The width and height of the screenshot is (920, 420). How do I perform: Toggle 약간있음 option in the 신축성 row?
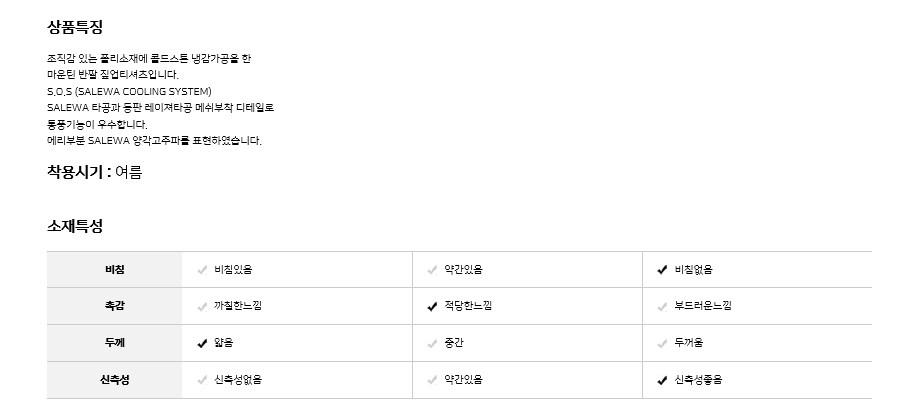point(432,380)
